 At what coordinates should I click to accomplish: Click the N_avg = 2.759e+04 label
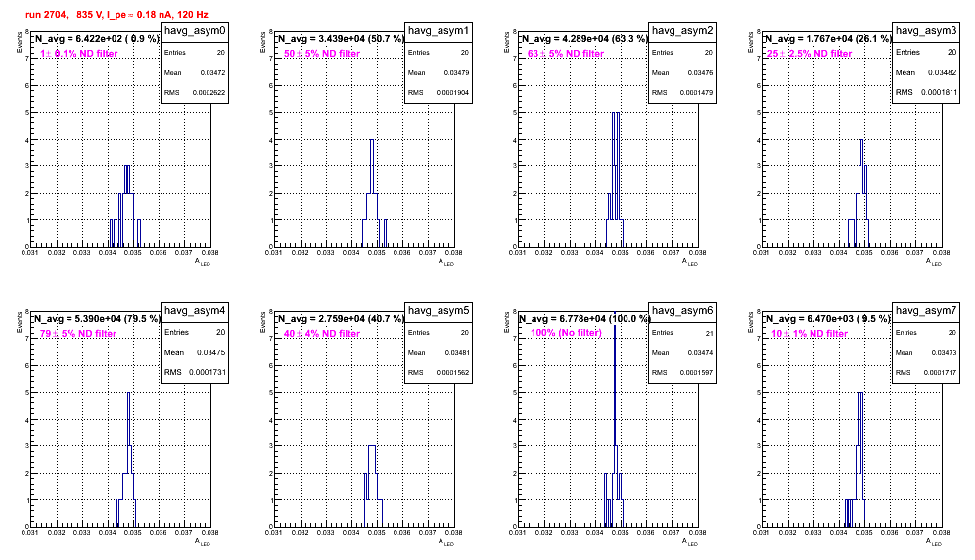point(341,319)
